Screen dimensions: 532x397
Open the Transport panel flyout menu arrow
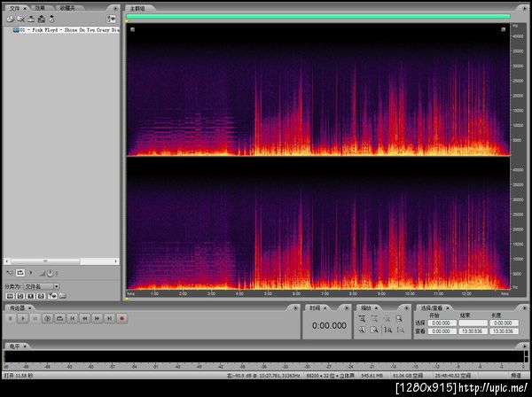pos(295,307)
